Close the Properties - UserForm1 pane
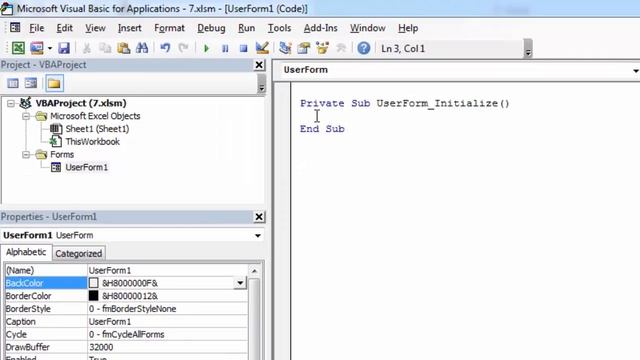Image resolution: width=640 pixels, height=360 pixels. [259, 217]
